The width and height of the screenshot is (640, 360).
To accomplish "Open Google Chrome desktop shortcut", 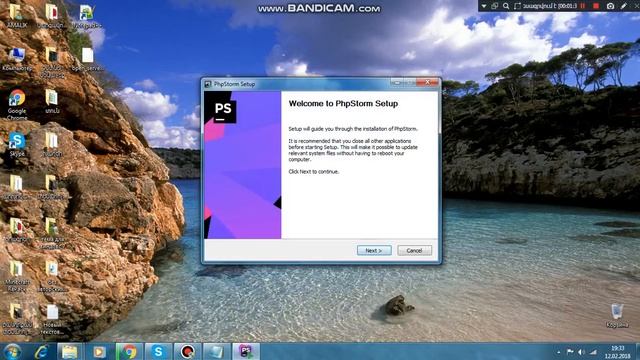I will (x=17, y=105).
